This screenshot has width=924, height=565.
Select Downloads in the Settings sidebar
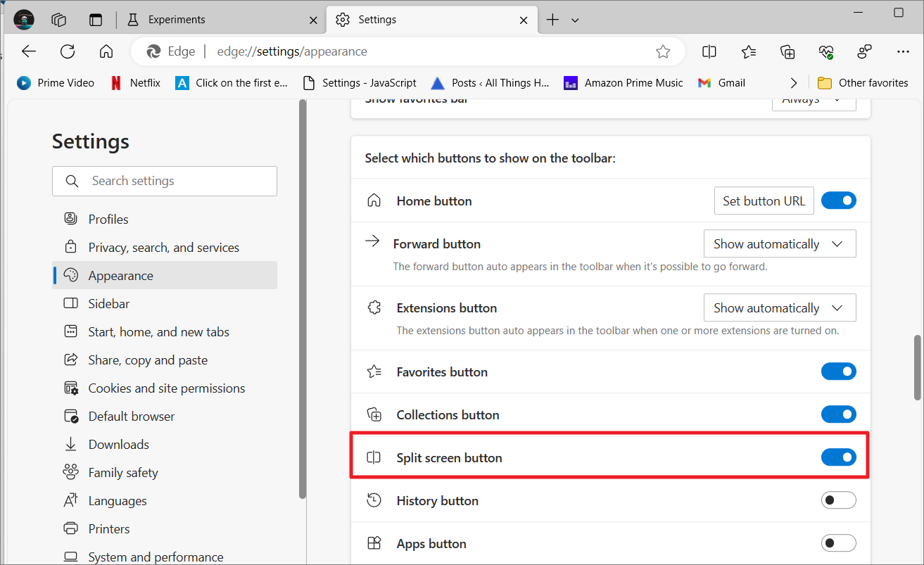click(118, 444)
